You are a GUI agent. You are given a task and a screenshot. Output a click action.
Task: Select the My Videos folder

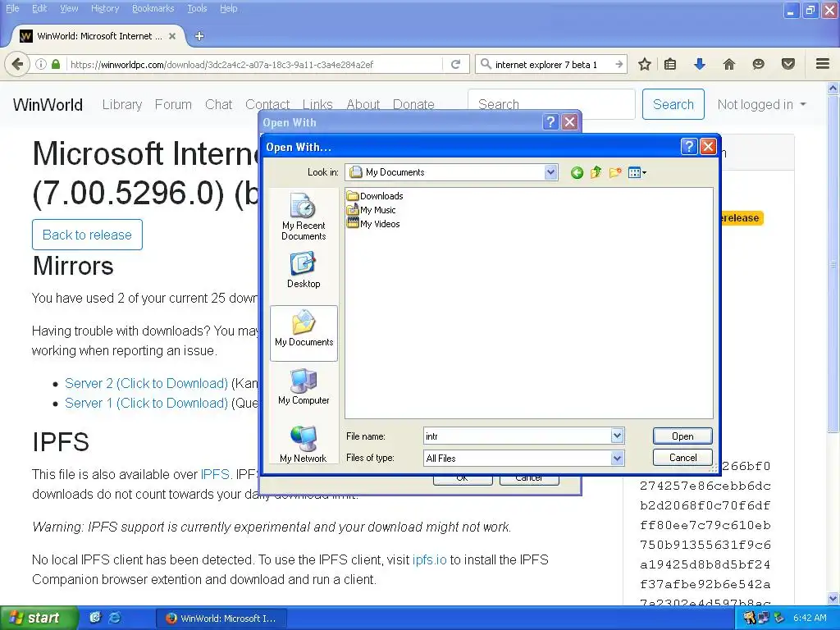pyautogui.click(x=373, y=224)
